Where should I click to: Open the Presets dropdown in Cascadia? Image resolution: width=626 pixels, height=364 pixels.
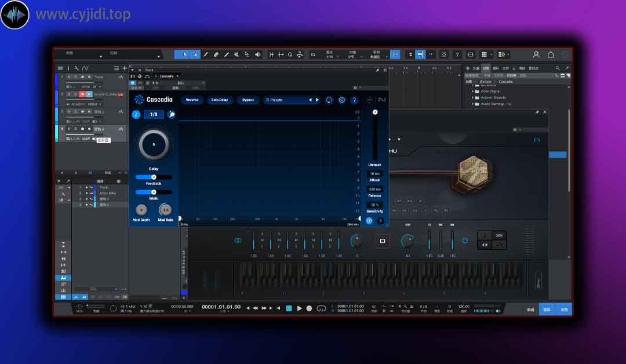[286, 100]
